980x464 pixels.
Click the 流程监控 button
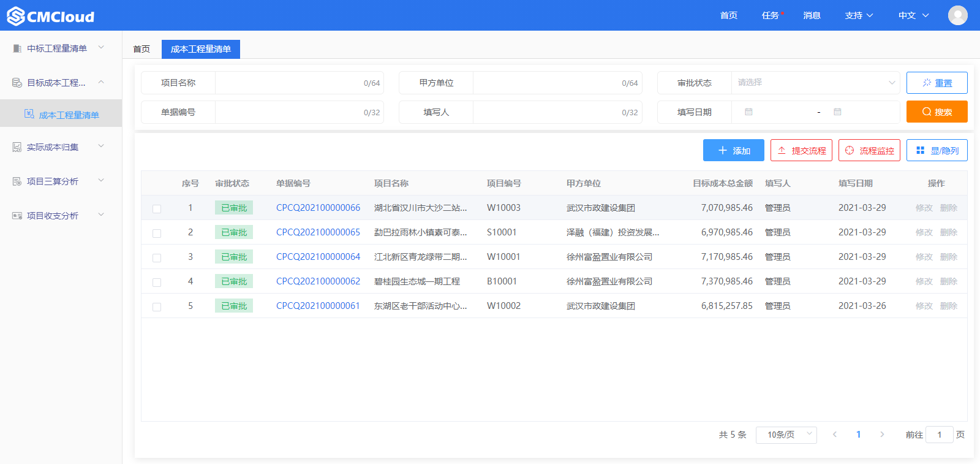point(869,150)
